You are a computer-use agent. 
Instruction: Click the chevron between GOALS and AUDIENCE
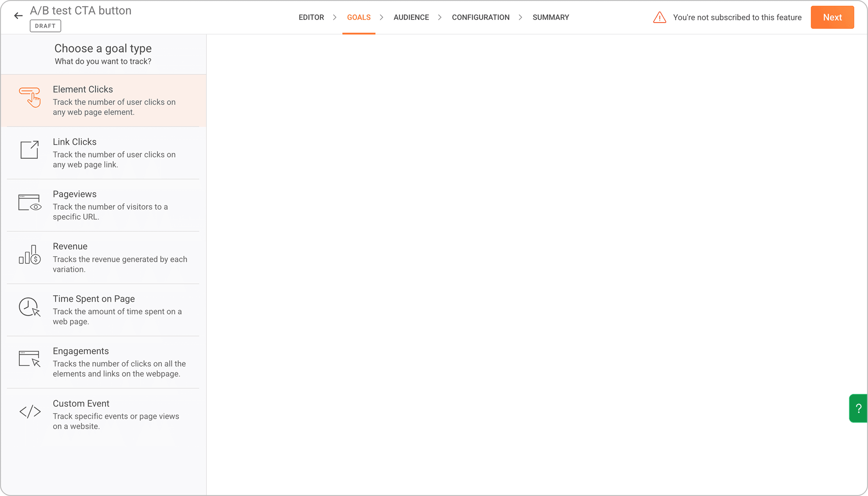[381, 17]
